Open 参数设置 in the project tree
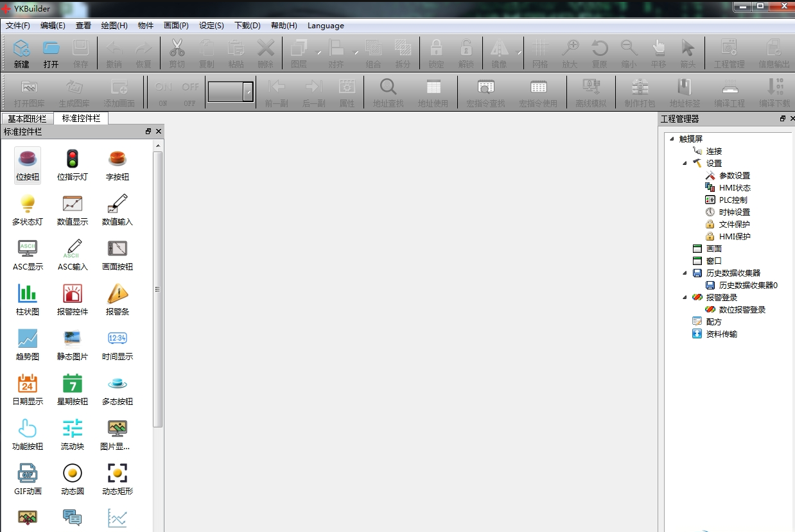 734,175
